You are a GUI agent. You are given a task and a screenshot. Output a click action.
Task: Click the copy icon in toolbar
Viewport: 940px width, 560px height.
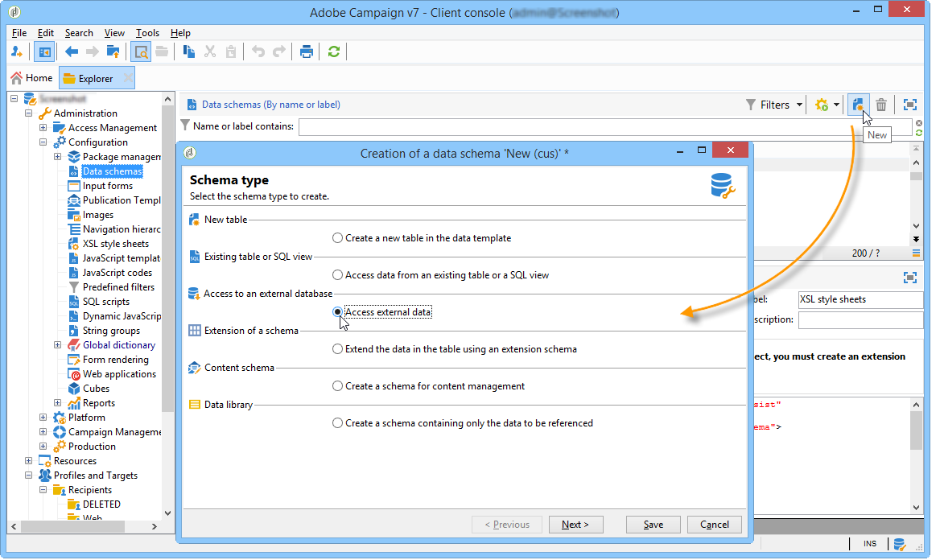[x=189, y=52]
